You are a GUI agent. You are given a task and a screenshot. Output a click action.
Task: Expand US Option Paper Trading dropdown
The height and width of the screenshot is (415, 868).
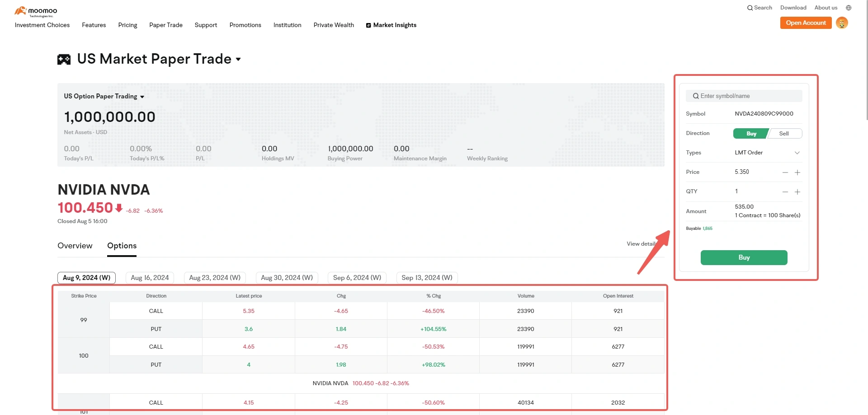[x=142, y=97]
